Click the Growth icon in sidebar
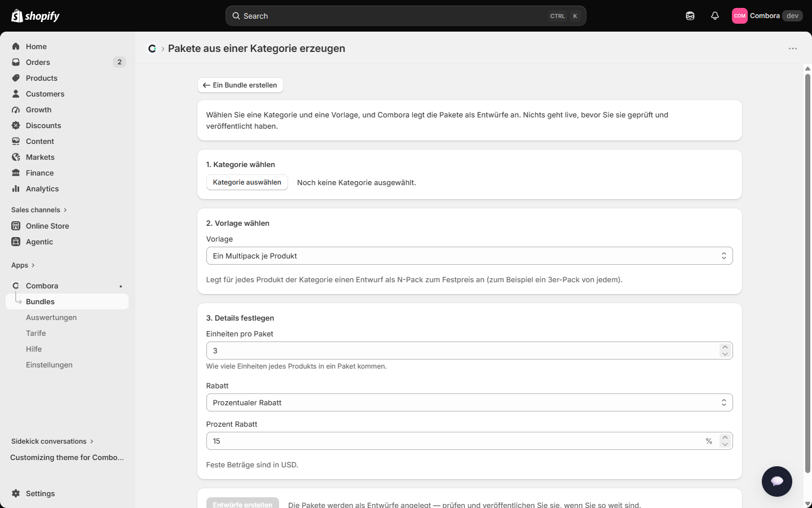 [16, 110]
